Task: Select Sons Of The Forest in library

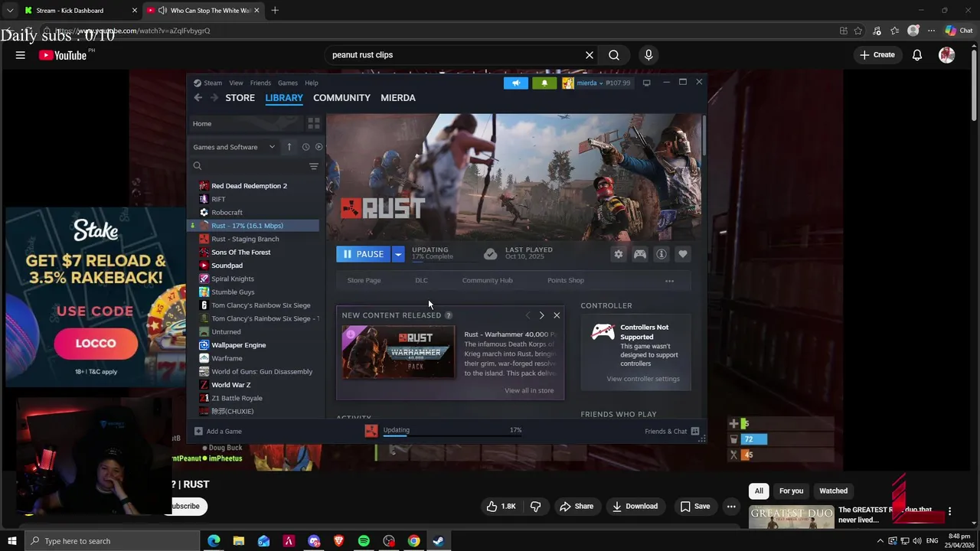Action: point(240,253)
